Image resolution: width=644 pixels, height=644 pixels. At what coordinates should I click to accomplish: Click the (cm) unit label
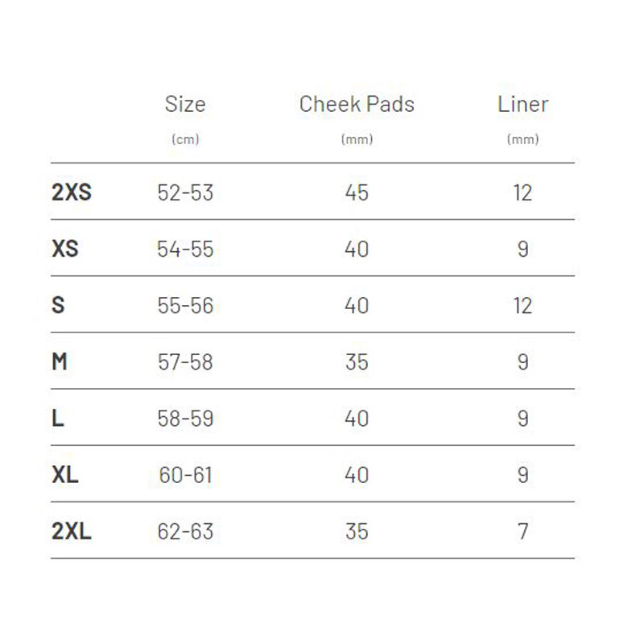tap(185, 139)
